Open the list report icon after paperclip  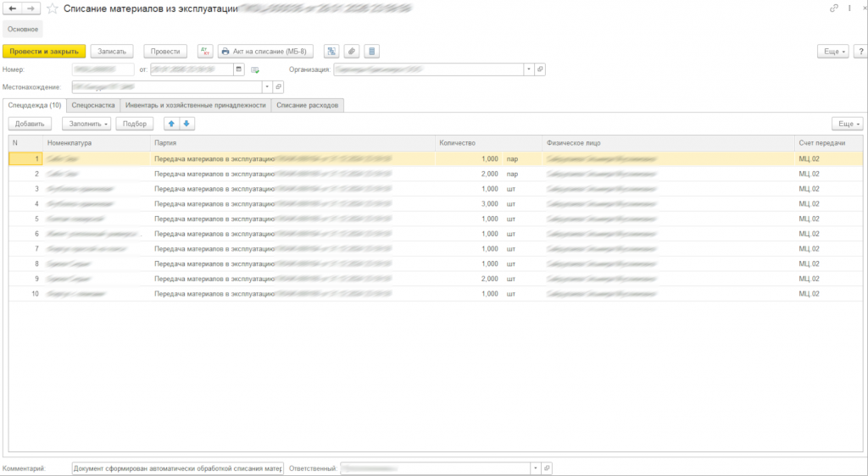point(371,52)
